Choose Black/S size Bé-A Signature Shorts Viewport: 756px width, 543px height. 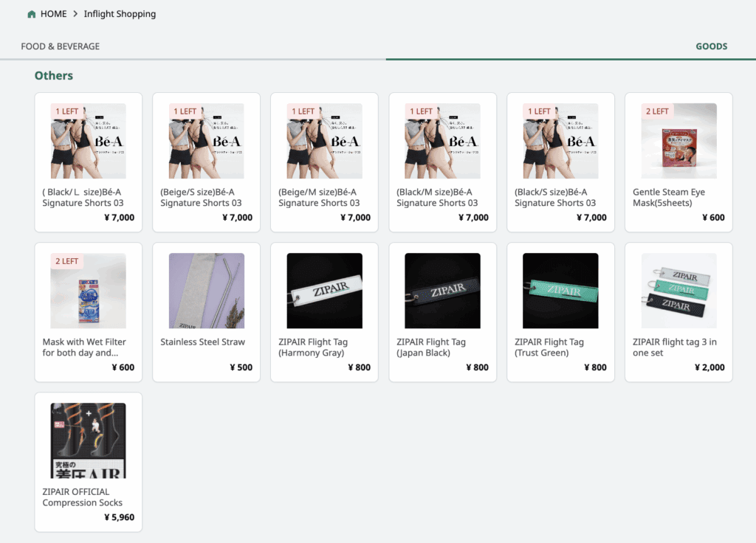(560, 162)
